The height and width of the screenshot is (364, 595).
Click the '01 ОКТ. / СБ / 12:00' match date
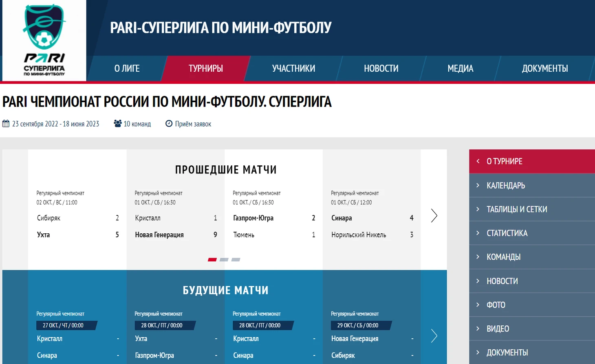click(x=351, y=202)
